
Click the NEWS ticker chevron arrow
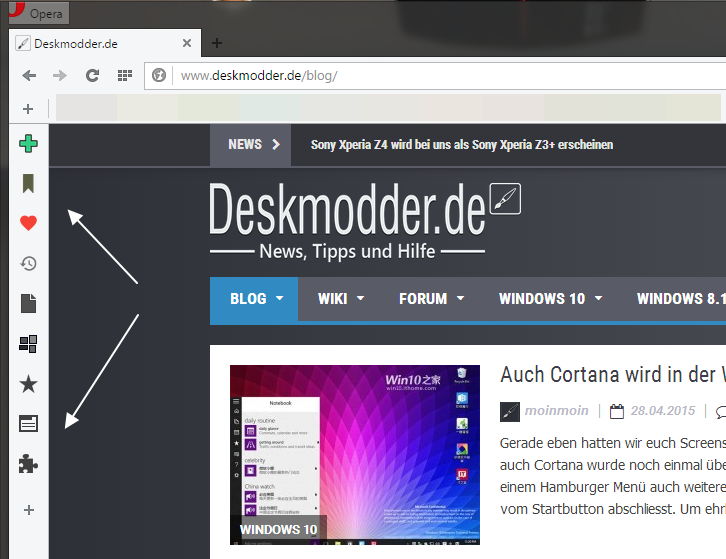(x=276, y=144)
